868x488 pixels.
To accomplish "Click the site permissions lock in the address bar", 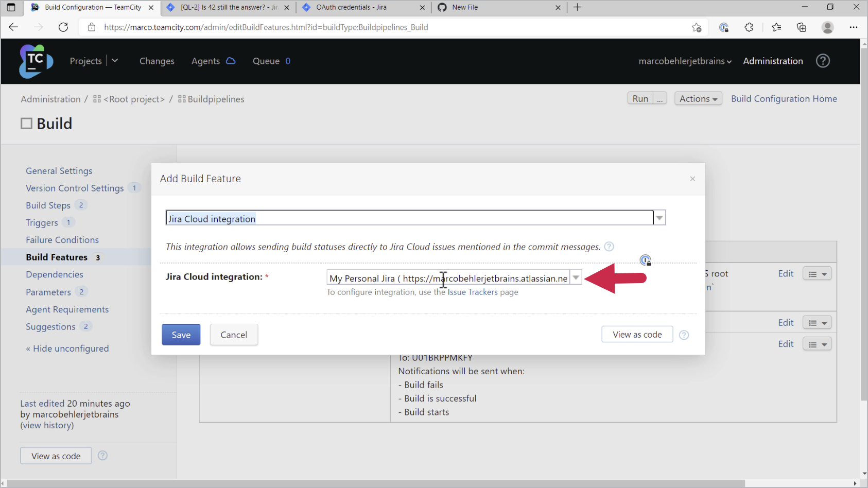I will coord(92,27).
